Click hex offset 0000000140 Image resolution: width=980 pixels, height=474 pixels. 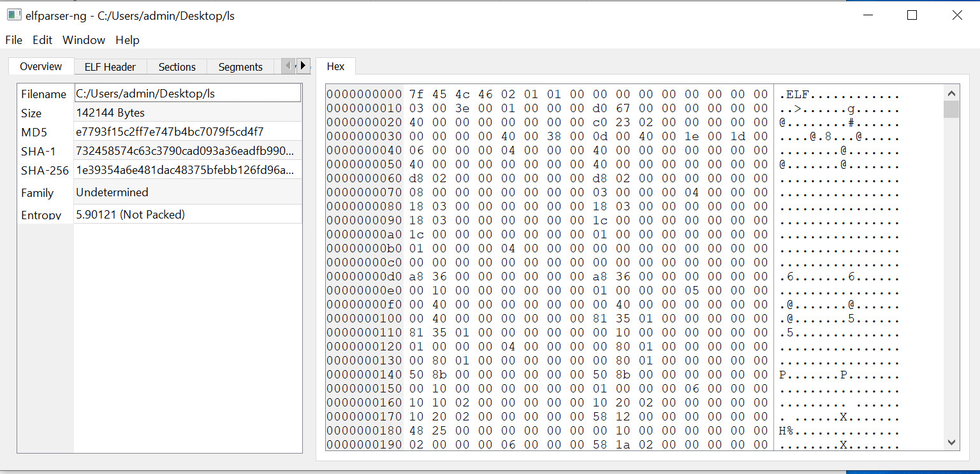[365, 375]
